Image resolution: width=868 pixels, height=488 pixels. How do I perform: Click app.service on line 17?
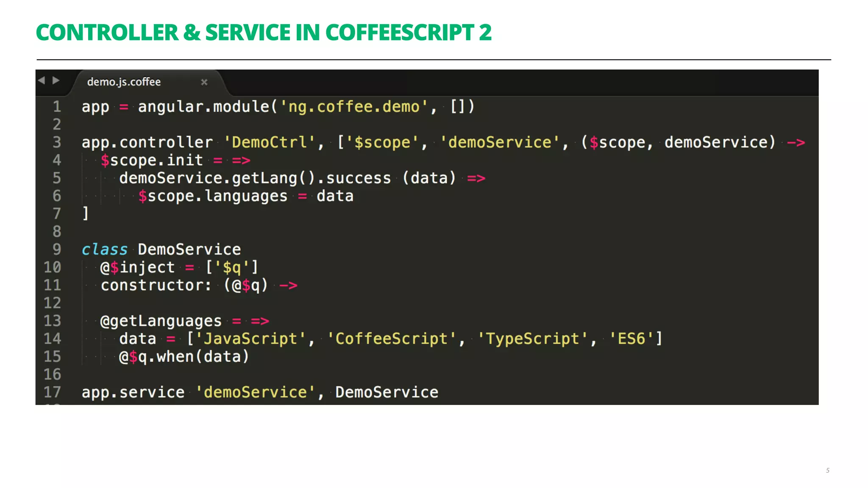point(133,393)
